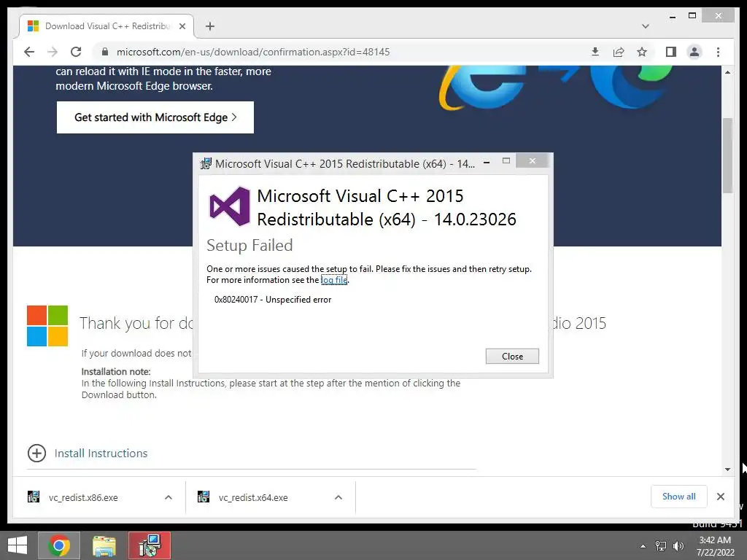Viewport: 747px width, 560px height.
Task: Expand options for vc_redist.x64.exe
Action: [x=338, y=497]
